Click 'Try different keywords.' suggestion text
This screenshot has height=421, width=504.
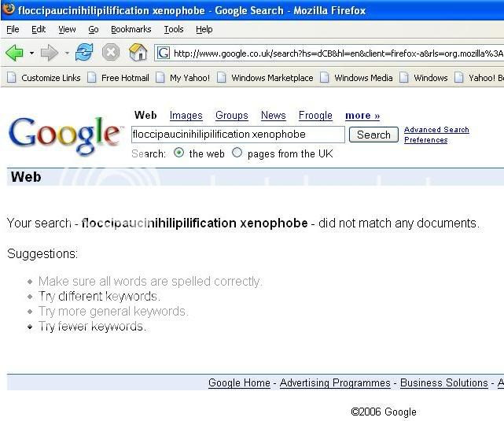point(99,296)
